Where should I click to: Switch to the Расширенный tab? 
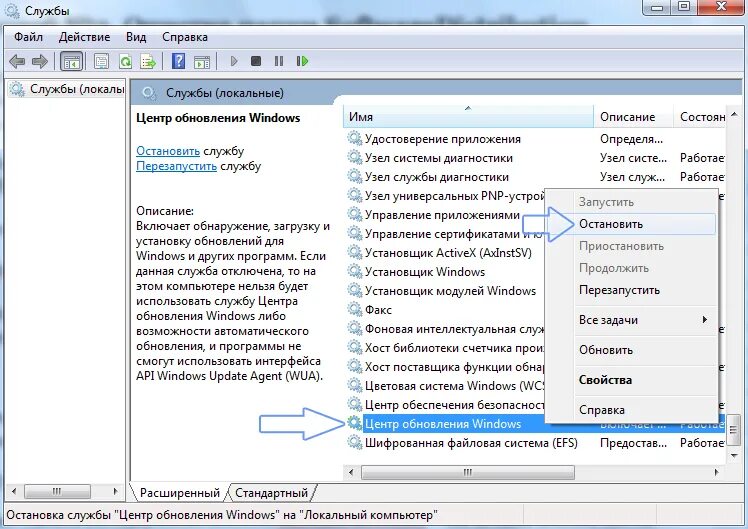[x=180, y=493]
